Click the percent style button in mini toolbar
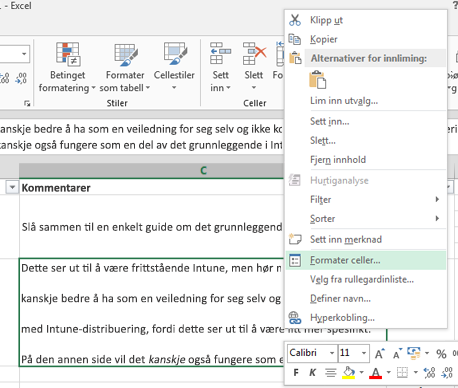 [441, 353]
